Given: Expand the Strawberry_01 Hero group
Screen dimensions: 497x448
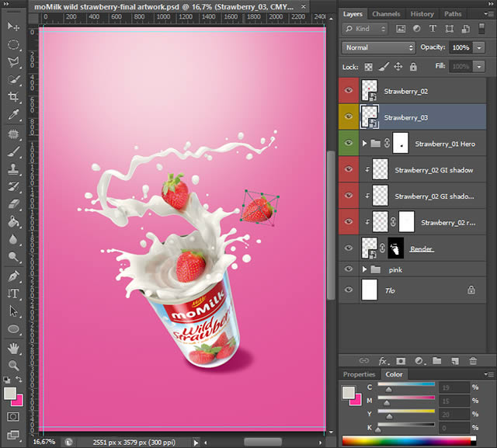Looking at the screenshot, I should 364,144.
